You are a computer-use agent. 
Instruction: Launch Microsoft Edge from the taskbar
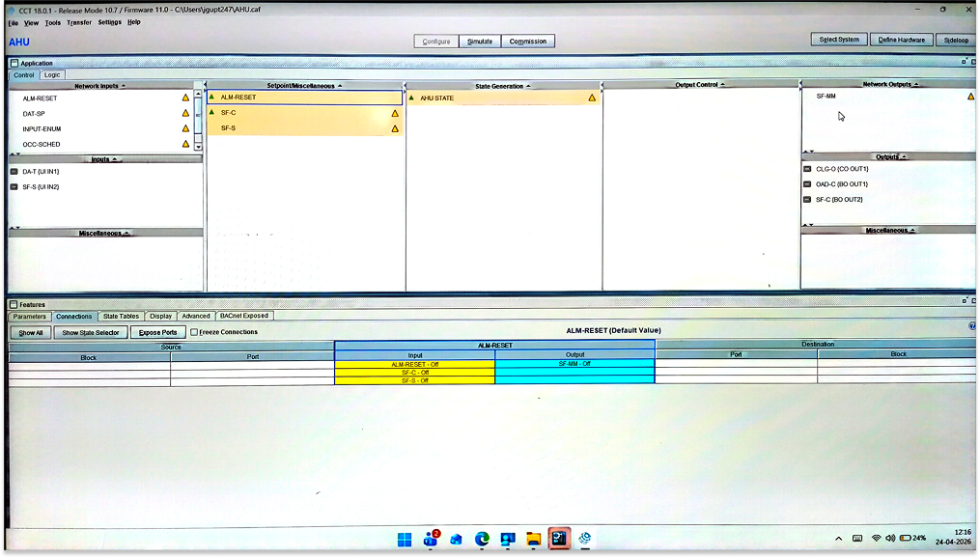(482, 540)
